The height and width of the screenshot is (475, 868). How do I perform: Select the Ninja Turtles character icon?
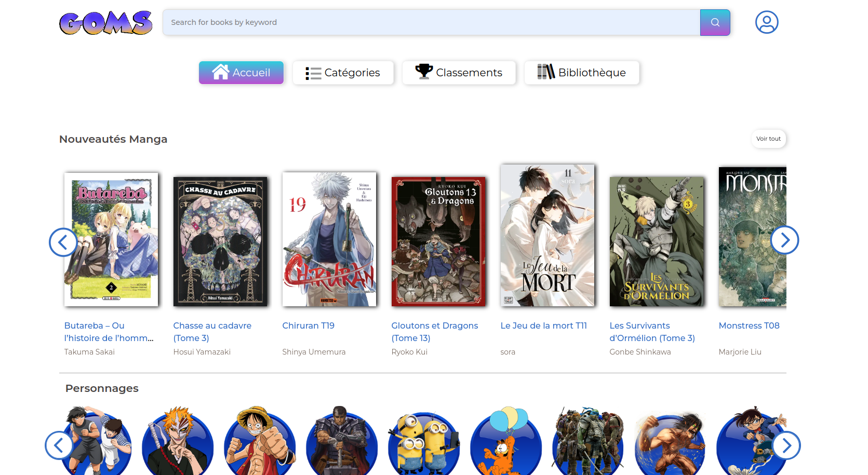coord(588,441)
